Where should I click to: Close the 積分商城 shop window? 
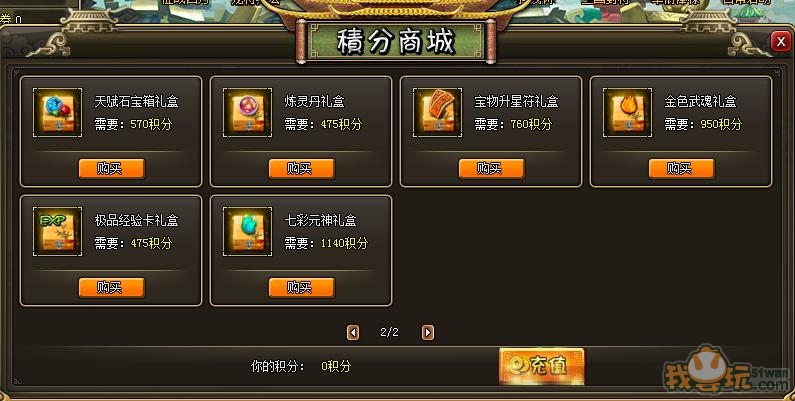(781, 42)
